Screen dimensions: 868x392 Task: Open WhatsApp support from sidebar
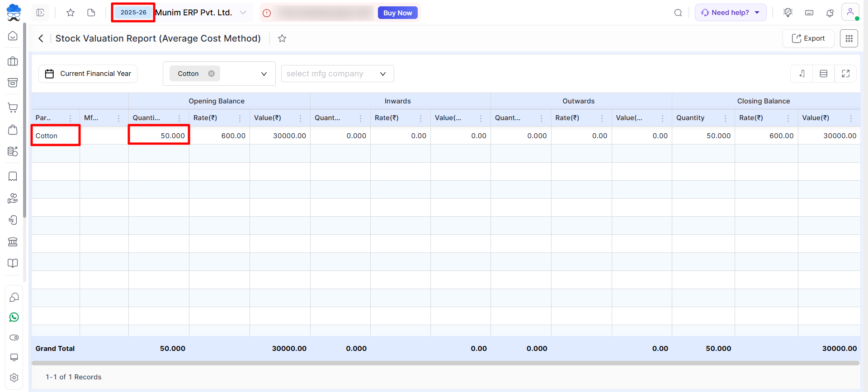pos(14,317)
